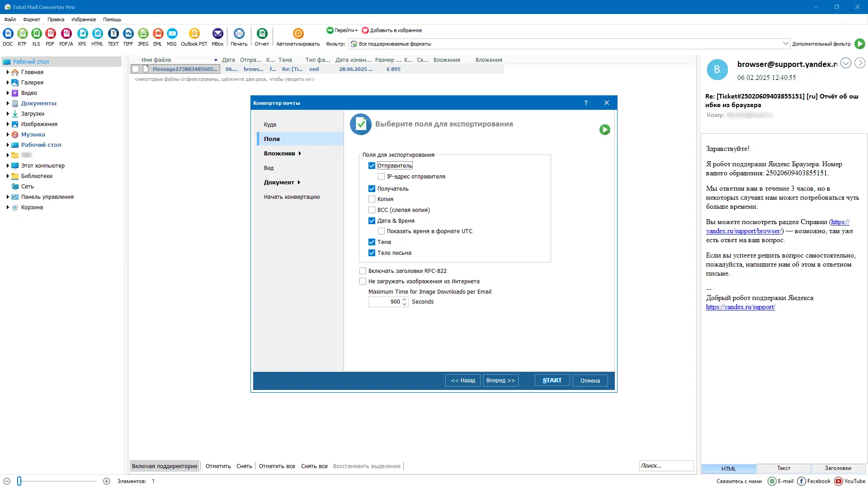Enable BCC (слепая копия) export field
Image resolution: width=868 pixels, height=488 pixels.
coord(372,210)
